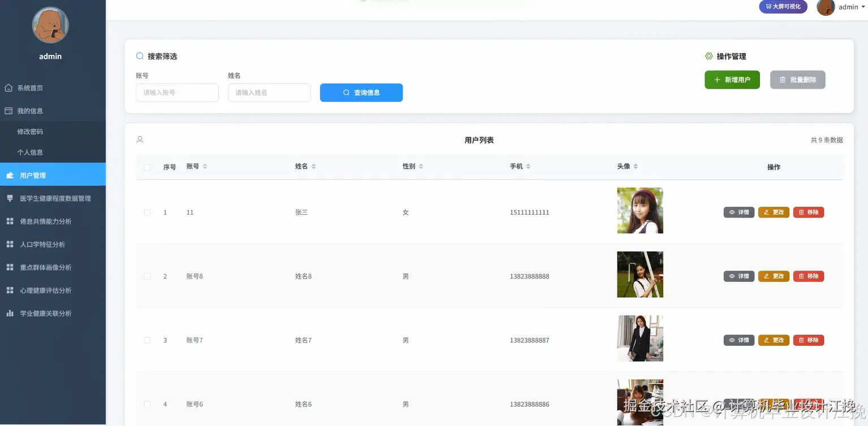Click the avatar photo in 账号7 row

640,338
